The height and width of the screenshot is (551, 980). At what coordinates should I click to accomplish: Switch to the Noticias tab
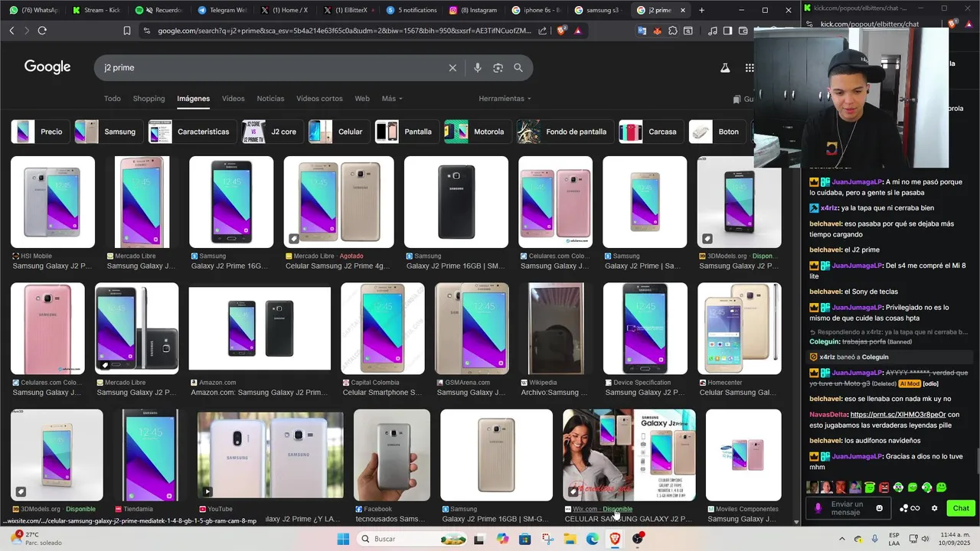click(x=270, y=99)
